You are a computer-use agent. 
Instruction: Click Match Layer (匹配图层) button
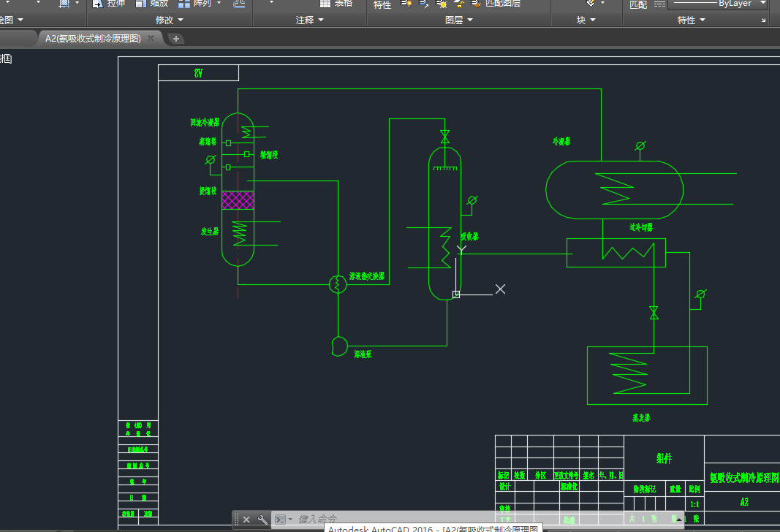click(x=496, y=4)
